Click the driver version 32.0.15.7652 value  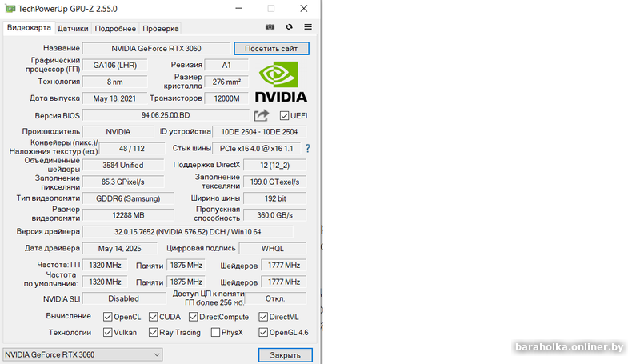pyautogui.click(x=188, y=232)
